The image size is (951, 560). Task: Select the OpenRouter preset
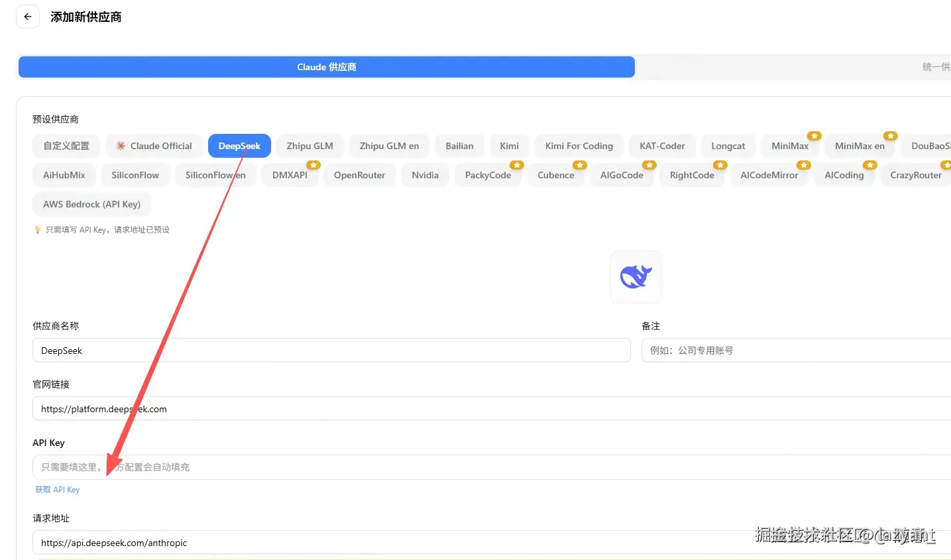click(359, 175)
